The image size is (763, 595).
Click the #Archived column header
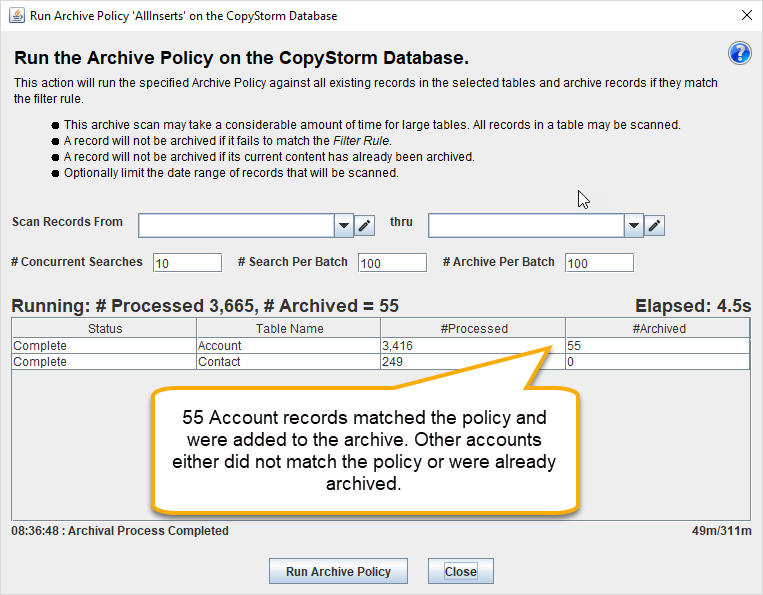click(658, 328)
